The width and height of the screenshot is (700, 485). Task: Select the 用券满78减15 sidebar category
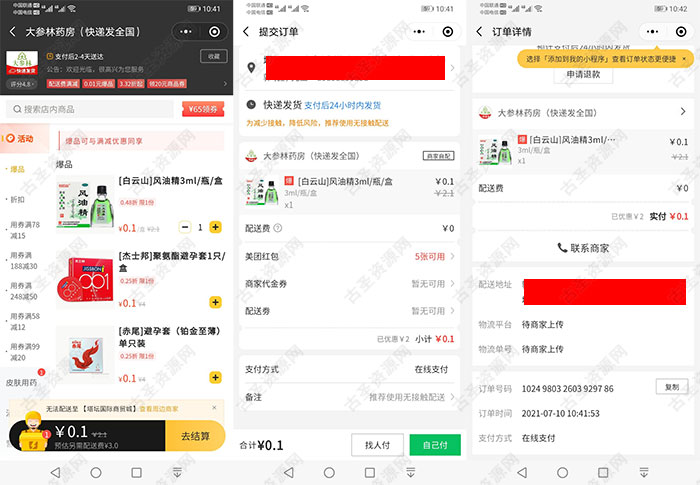coord(25,230)
